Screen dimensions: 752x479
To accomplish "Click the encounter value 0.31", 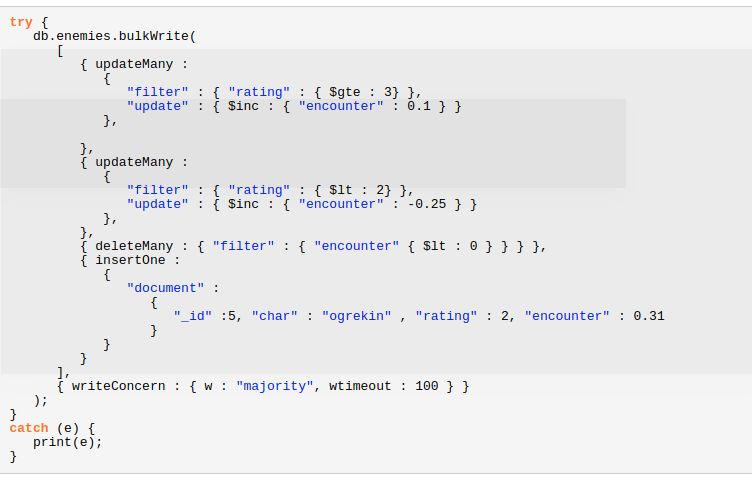I will pyautogui.click(x=649, y=316).
